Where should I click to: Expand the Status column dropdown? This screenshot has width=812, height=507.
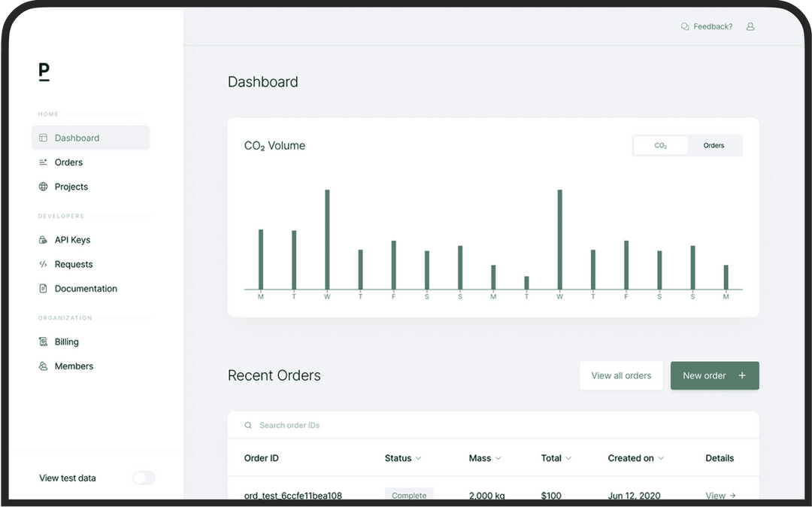419,458
